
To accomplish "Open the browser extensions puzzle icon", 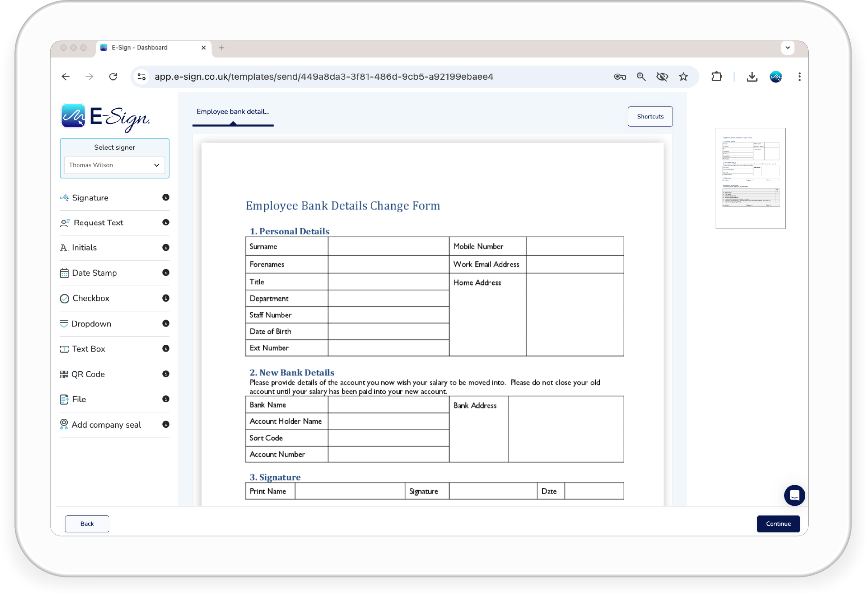I will [x=717, y=77].
